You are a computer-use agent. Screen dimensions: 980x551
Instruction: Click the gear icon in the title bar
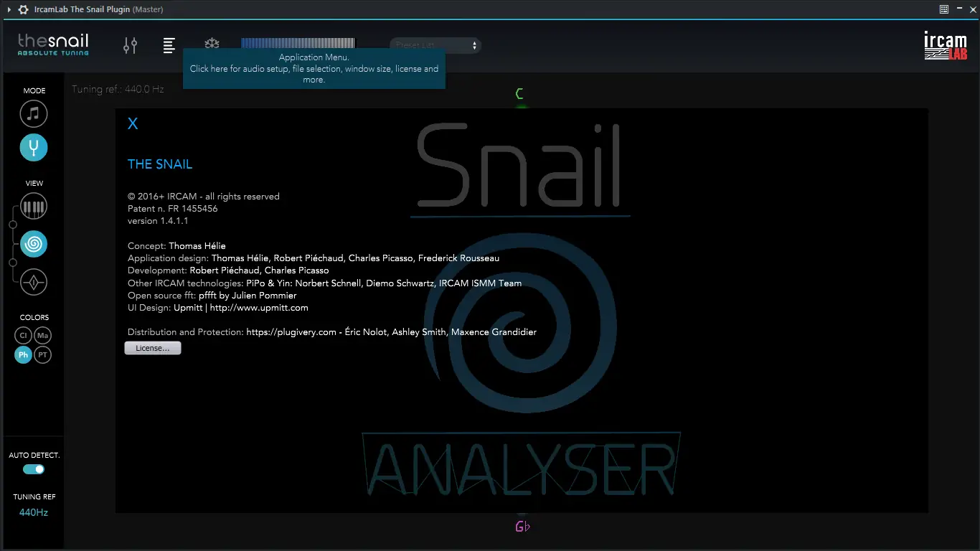click(23, 9)
